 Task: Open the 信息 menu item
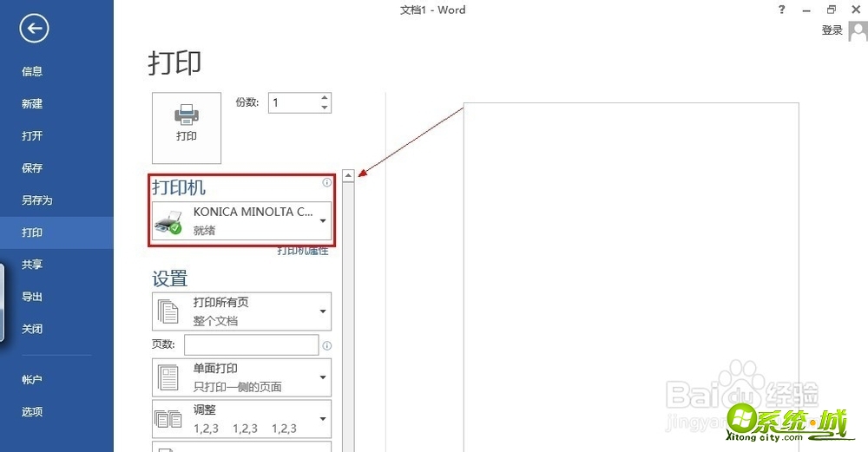click(x=32, y=71)
